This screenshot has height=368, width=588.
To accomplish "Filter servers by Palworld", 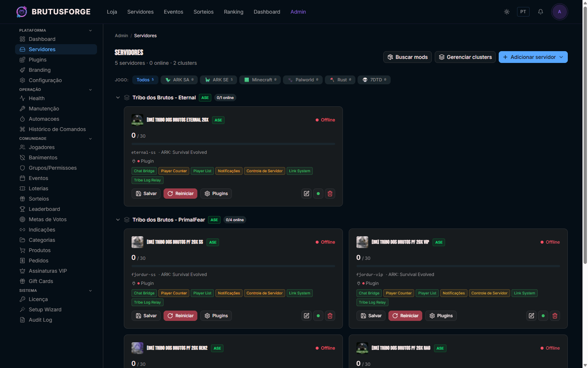I will [x=303, y=80].
